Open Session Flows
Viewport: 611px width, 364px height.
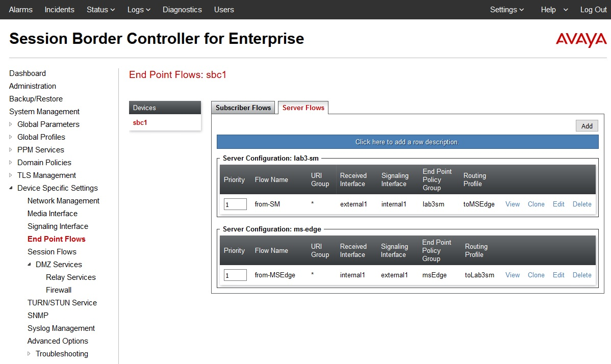(52, 252)
